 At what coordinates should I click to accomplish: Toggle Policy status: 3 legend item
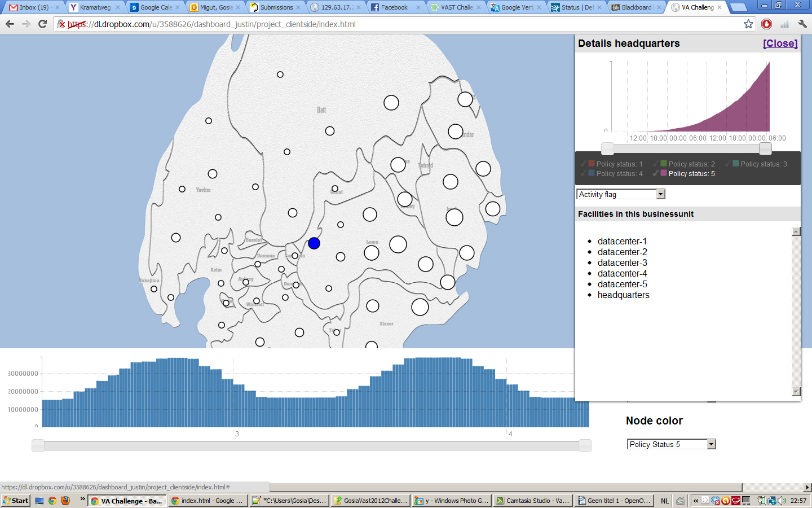[x=756, y=164]
